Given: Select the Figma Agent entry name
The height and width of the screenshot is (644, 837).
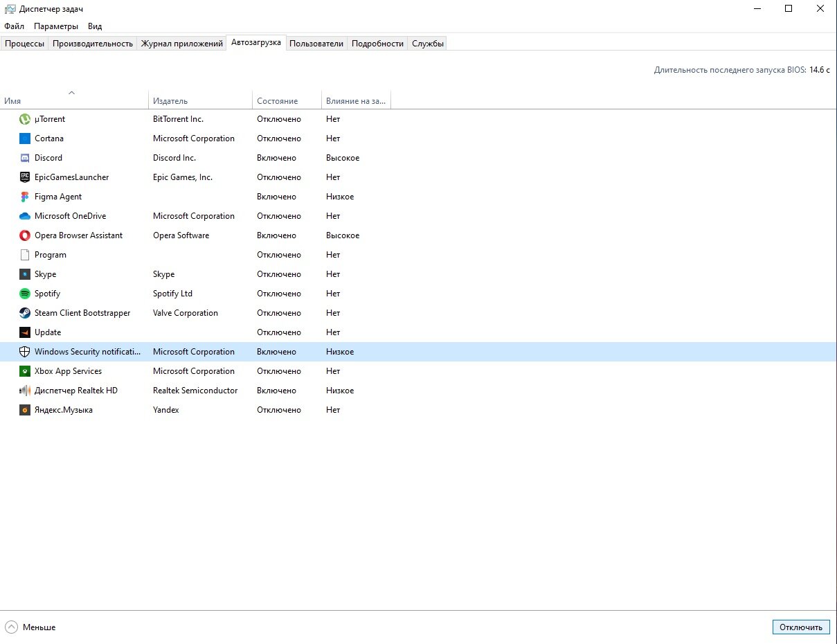Looking at the screenshot, I should click(58, 197).
